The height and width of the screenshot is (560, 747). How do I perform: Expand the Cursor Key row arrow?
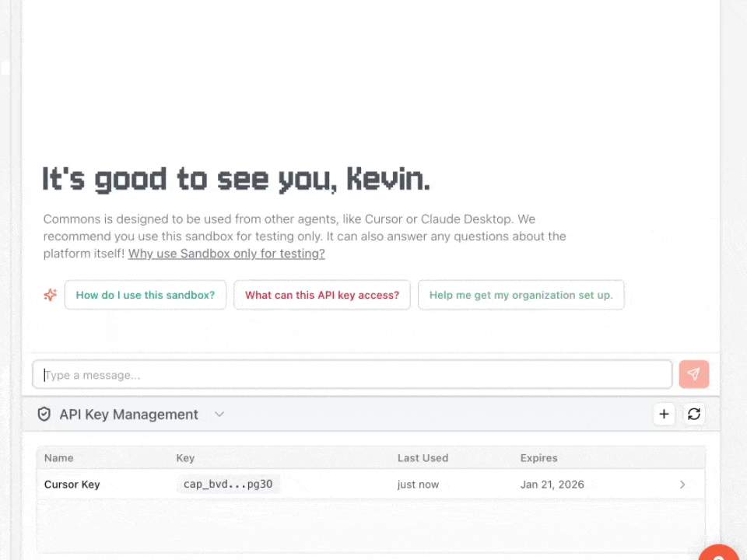(682, 485)
